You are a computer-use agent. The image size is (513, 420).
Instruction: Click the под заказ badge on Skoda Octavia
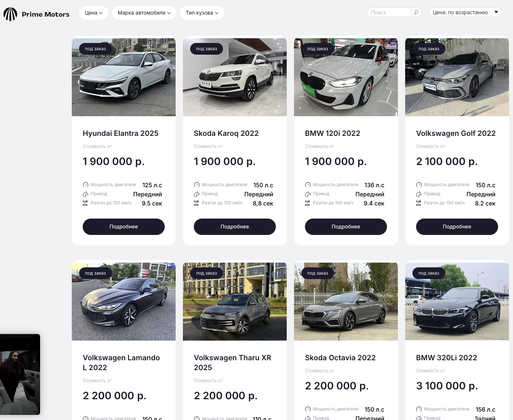pyautogui.click(x=318, y=273)
